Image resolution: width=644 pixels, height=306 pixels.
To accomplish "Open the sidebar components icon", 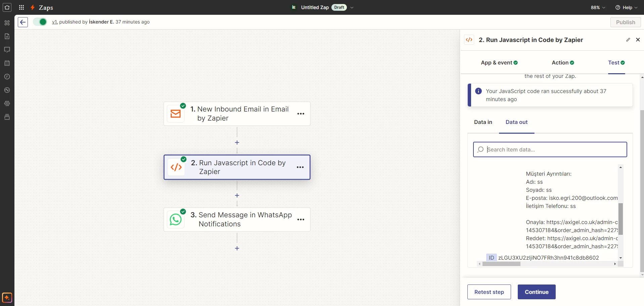I will click(7, 23).
